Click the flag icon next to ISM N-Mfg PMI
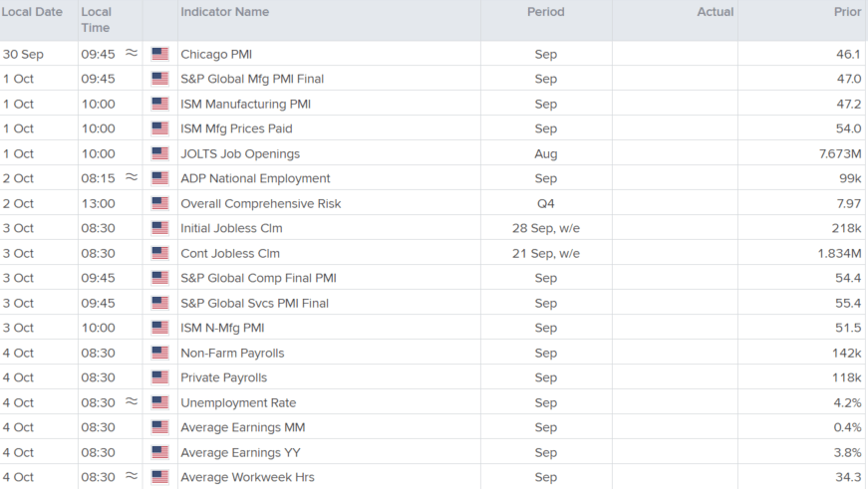Image resolution: width=868 pixels, height=489 pixels. point(160,328)
